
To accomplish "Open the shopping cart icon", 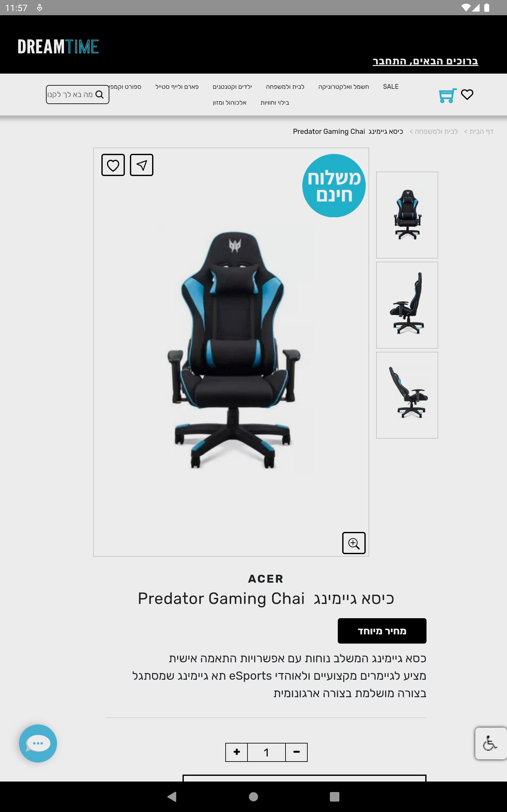I will (x=448, y=95).
